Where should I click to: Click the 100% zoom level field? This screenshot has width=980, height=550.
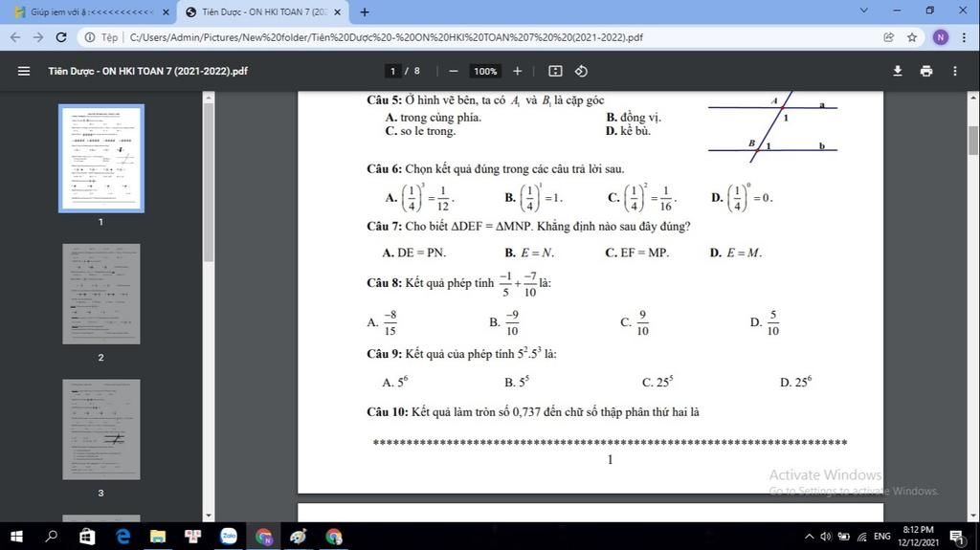485,71
